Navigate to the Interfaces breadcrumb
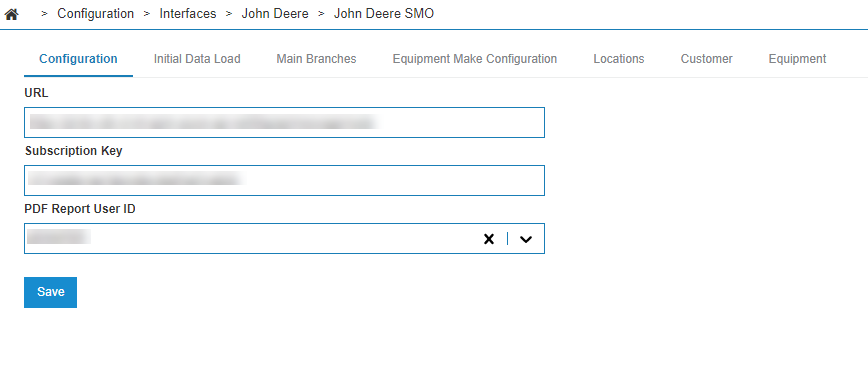The height and width of the screenshot is (371, 868). pyautogui.click(x=188, y=14)
